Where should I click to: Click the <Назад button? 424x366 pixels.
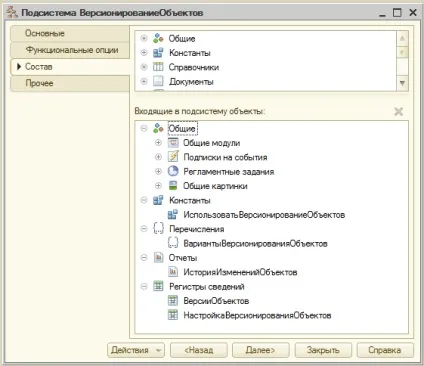[x=199, y=350]
